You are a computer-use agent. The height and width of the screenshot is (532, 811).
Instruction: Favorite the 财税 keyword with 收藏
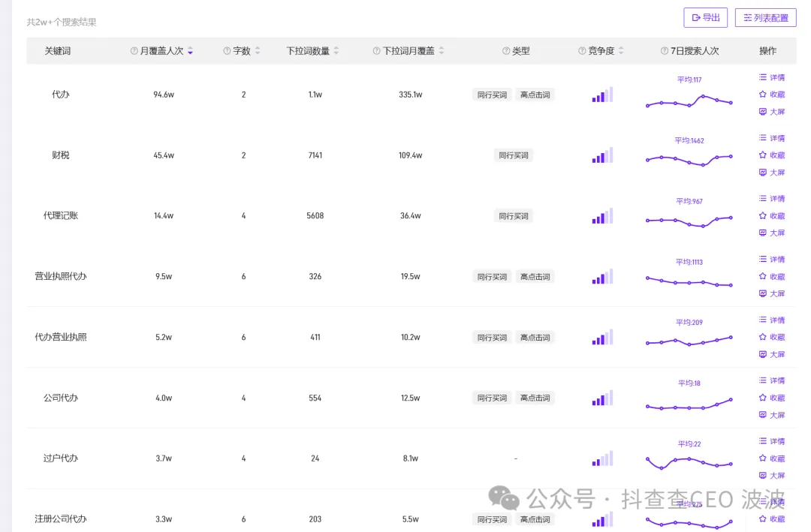click(771, 155)
